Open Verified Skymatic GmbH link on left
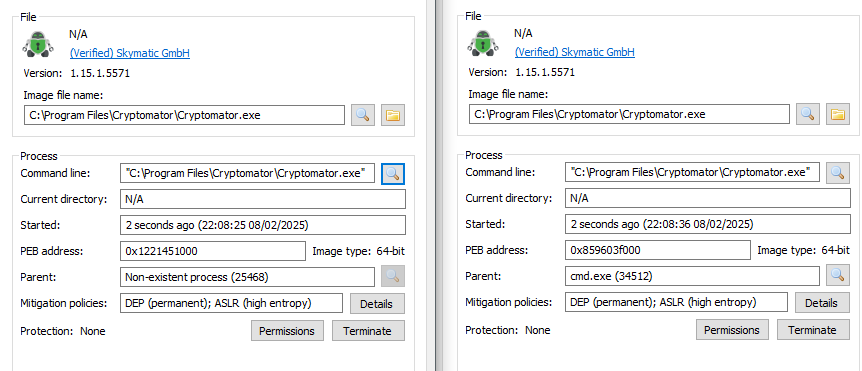The height and width of the screenshot is (371, 862). [130, 53]
